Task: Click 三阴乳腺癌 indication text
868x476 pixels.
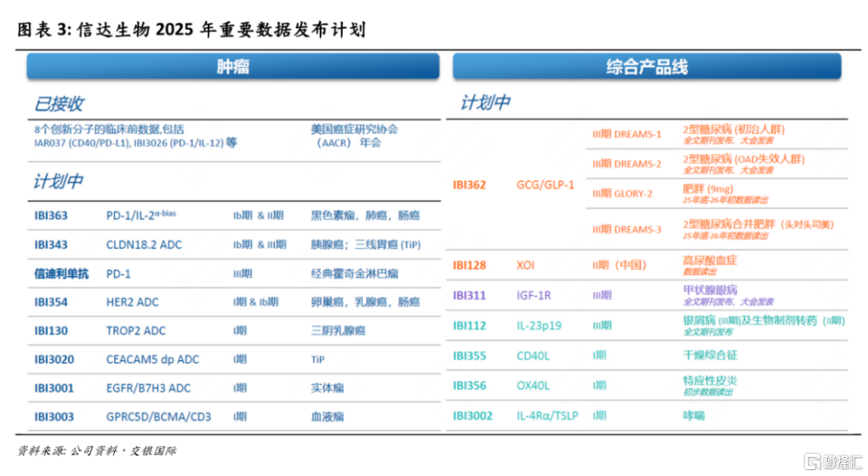Action: coord(338,331)
